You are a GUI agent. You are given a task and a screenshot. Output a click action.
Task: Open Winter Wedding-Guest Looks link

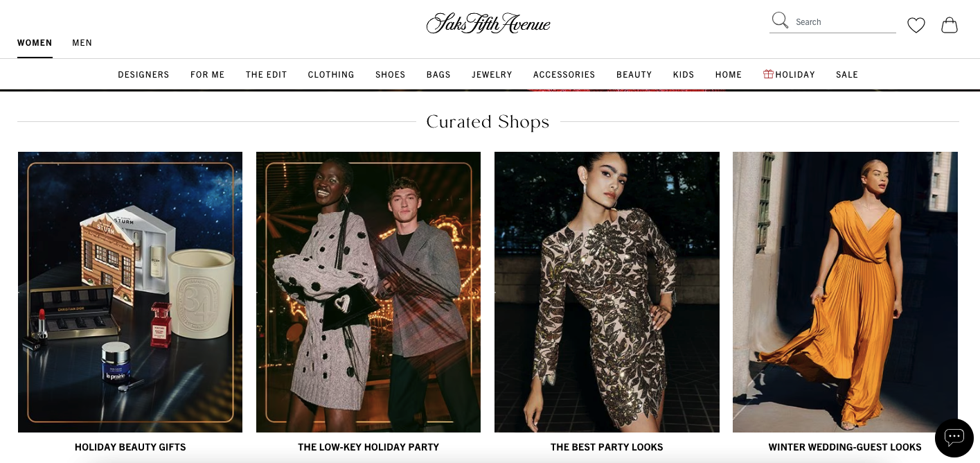point(845,447)
